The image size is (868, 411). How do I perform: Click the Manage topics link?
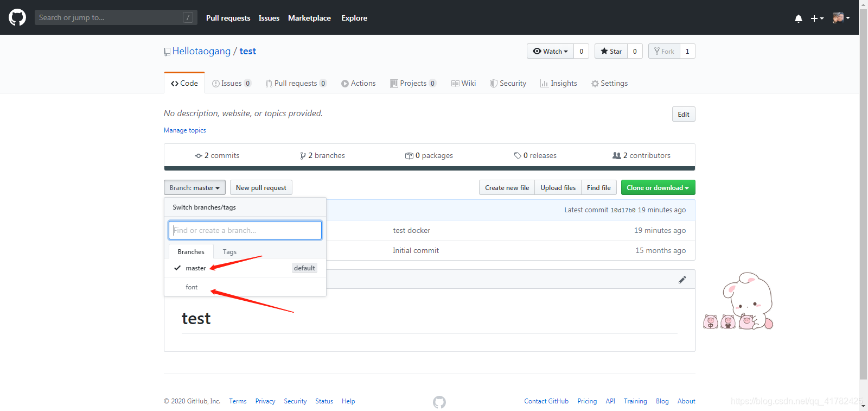tap(185, 130)
